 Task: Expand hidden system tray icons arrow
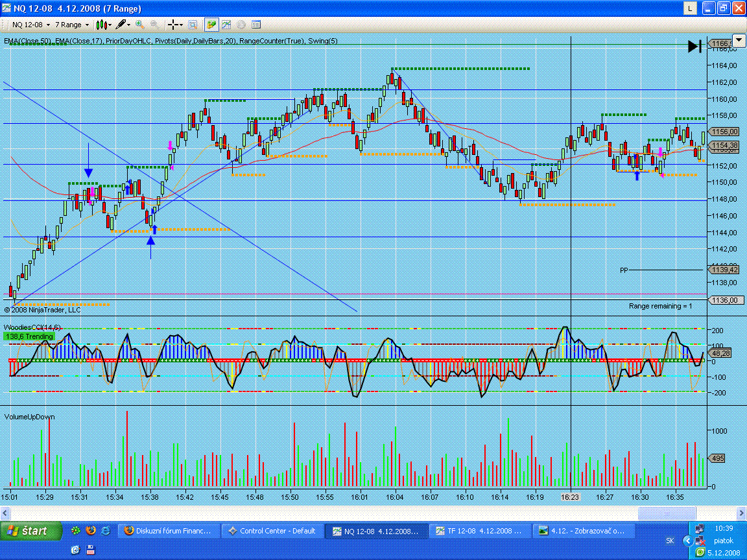[687, 541]
